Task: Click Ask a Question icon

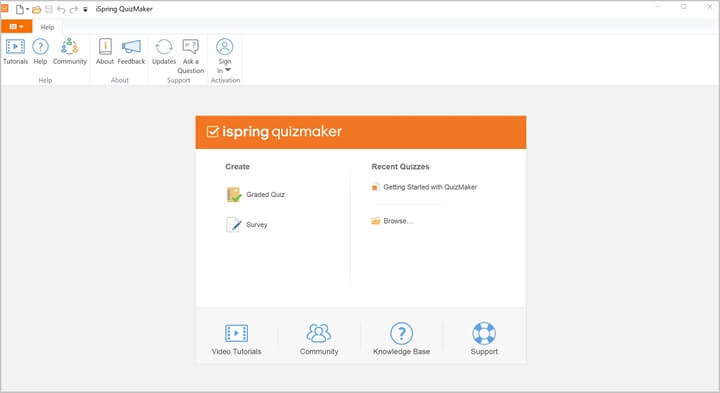Action: point(191,56)
